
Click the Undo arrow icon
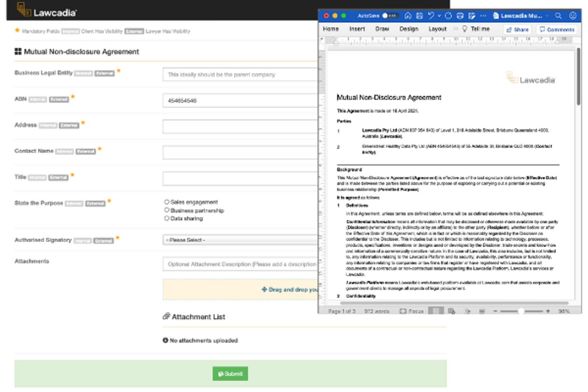[x=431, y=15]
